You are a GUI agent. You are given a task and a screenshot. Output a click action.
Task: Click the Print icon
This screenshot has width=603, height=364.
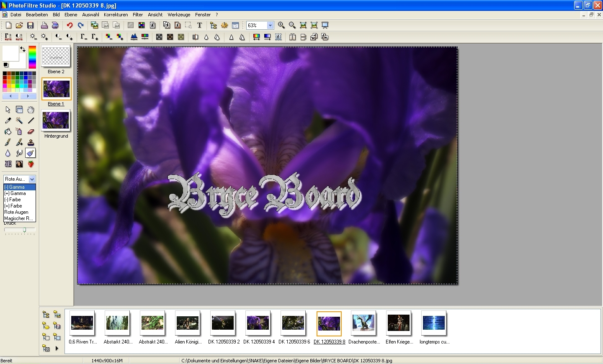click(44, 26)
